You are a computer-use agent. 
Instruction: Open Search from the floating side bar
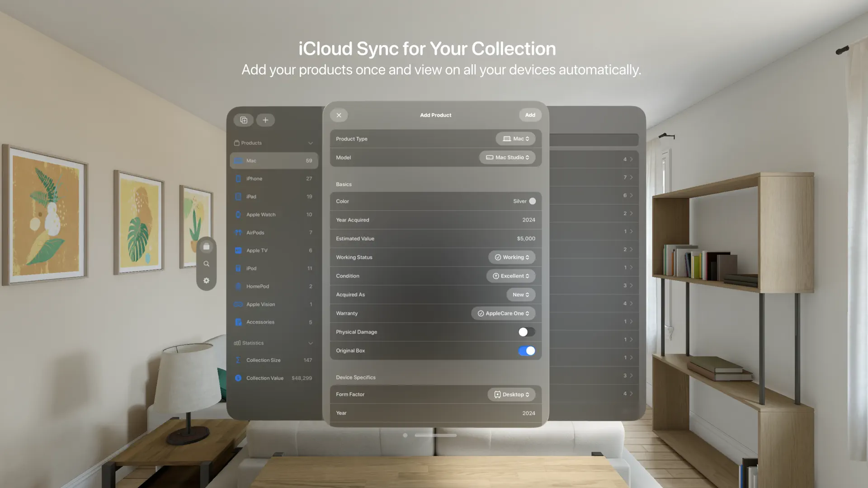207,263
